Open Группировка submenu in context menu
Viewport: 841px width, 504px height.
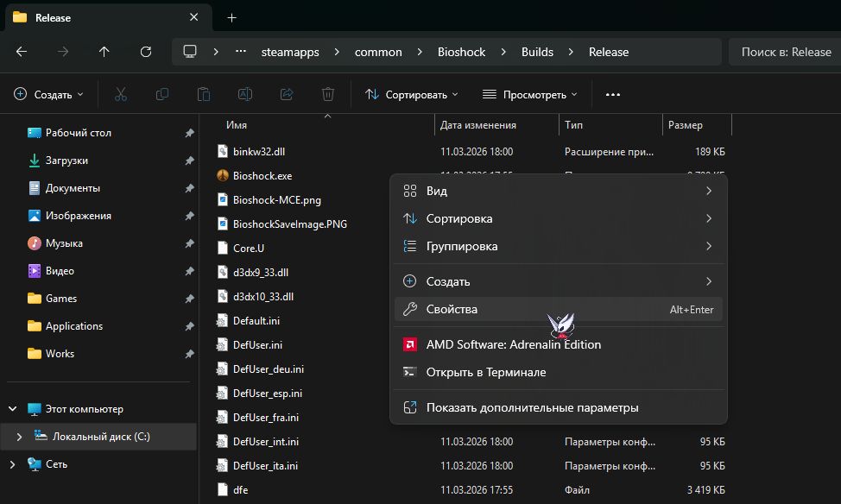click(559, 246)
